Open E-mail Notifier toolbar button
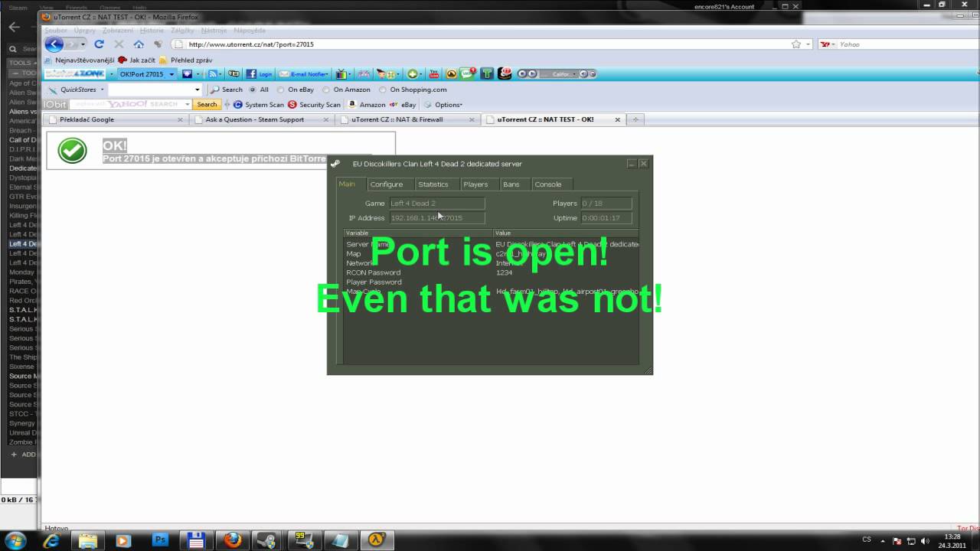980x551 pixels. click(x=304, y=73)
